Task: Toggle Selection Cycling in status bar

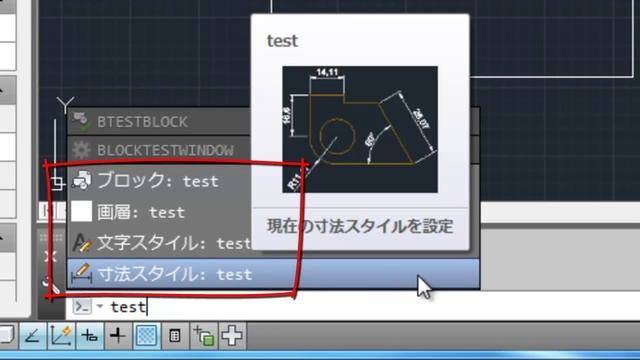Action: click(x=204, y=336)
